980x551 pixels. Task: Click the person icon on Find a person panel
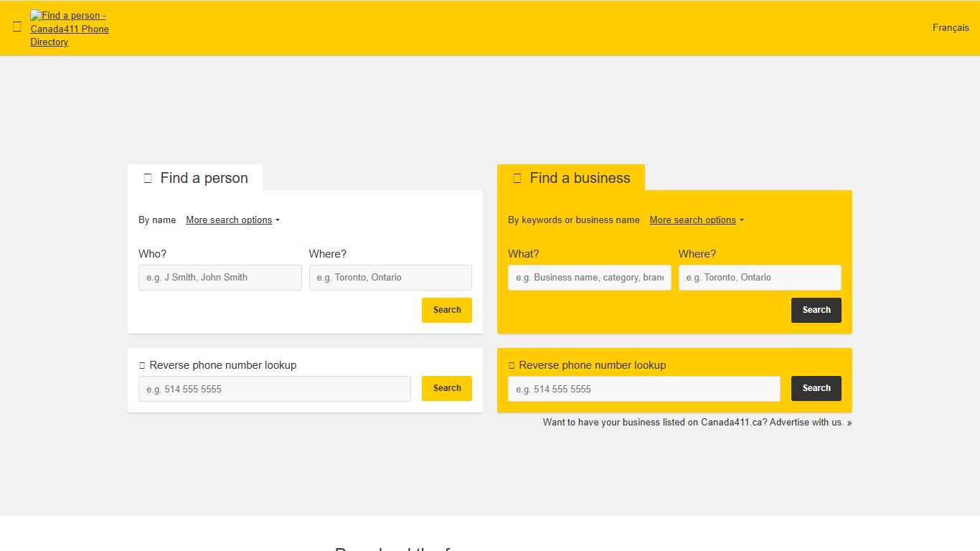[147, 177]
